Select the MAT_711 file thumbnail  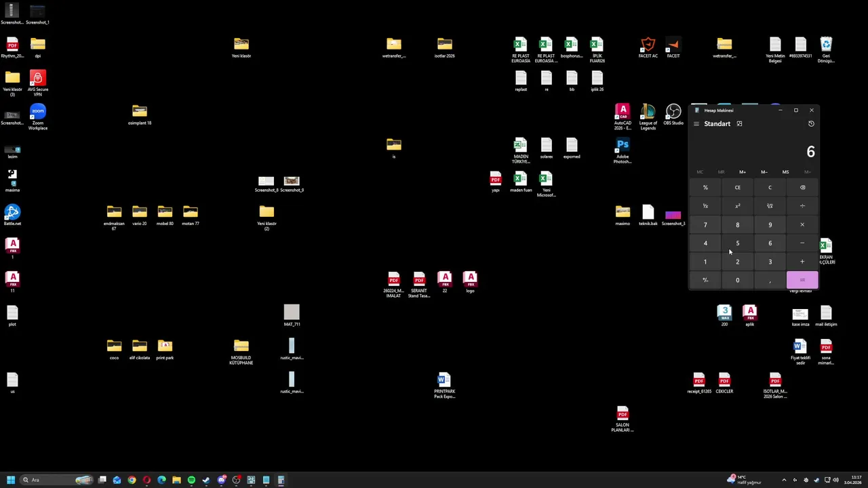(x=292, y=316)
